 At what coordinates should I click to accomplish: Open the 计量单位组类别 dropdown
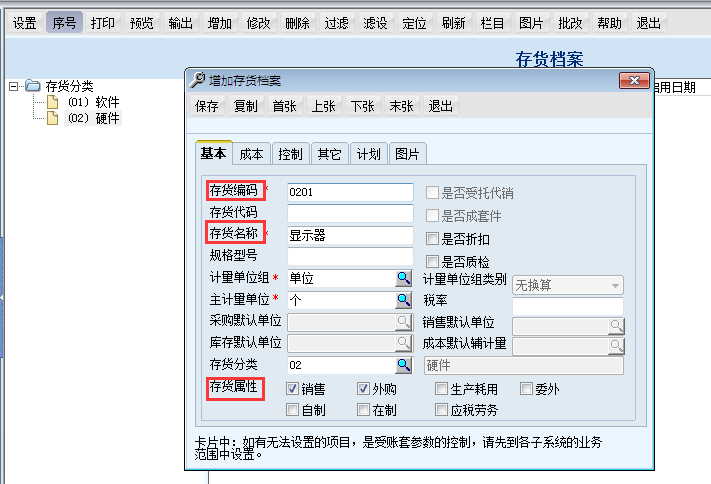(x=568, y=285)
